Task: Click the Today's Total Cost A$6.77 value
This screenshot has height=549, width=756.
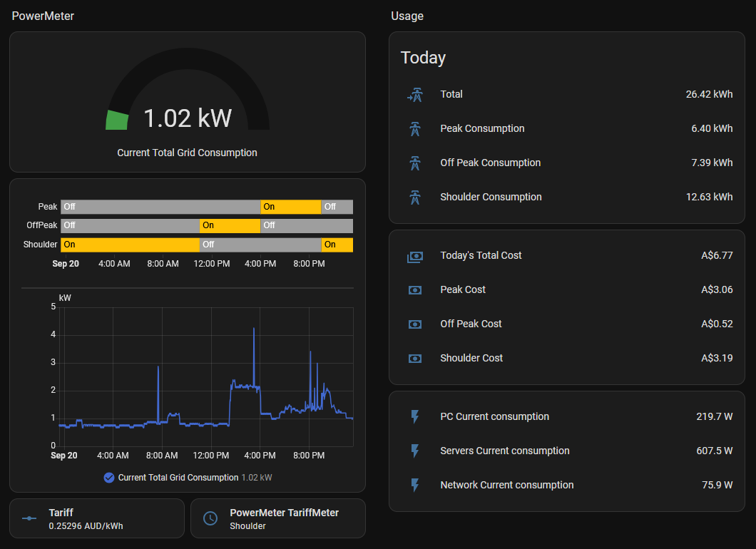Action: (717, 255)
